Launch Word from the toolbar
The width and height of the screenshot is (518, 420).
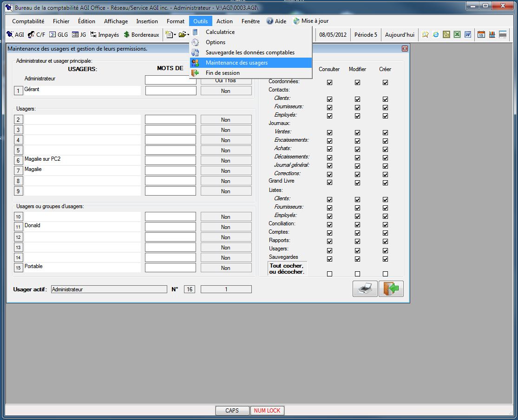click(x=468, y=34)
